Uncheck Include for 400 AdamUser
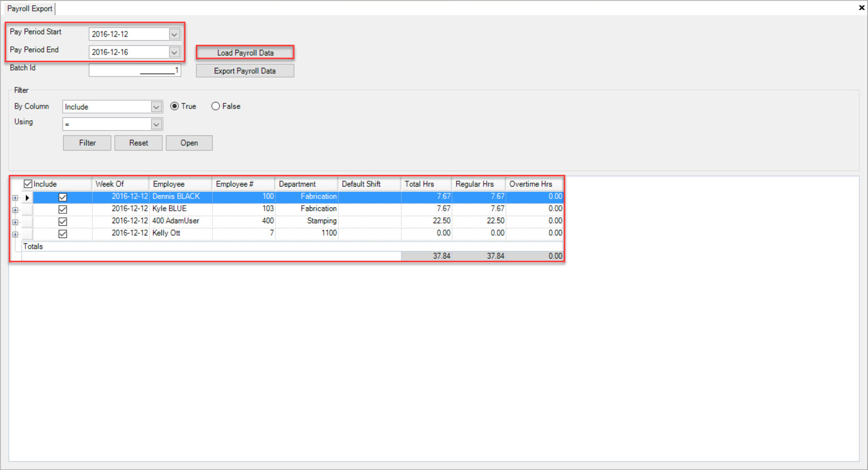 [x=63, y=222]
